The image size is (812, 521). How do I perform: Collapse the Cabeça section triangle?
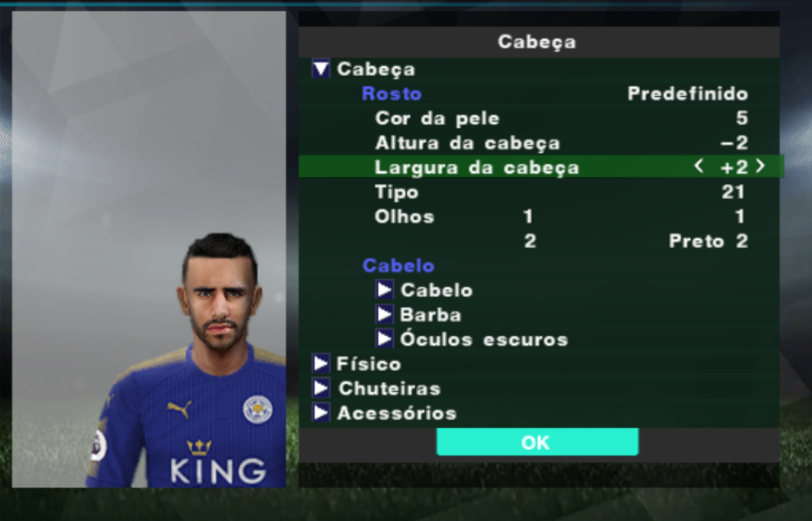pos(321,69)
